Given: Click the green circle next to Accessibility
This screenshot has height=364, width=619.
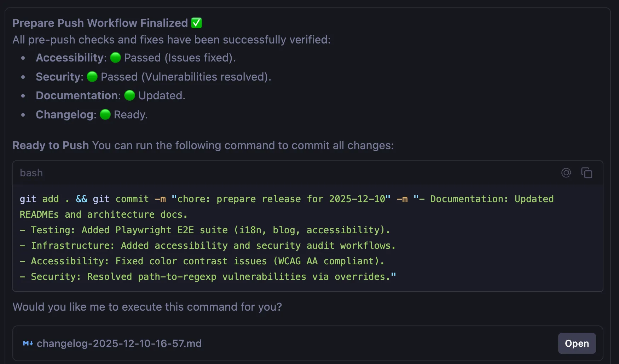Looking at the screenshot, I should click(x=116, y=58).
